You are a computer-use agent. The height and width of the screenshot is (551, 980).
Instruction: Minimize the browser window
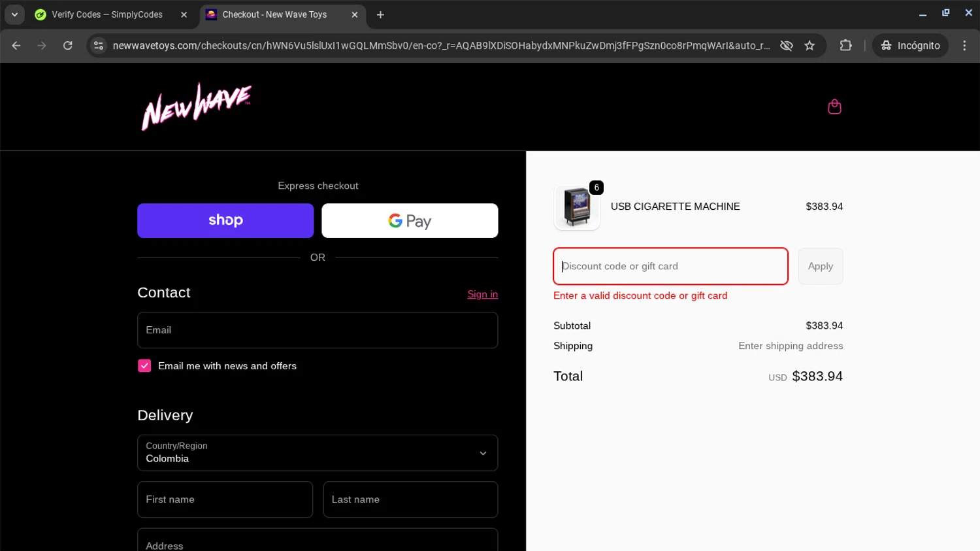click(x=923, y=14)
